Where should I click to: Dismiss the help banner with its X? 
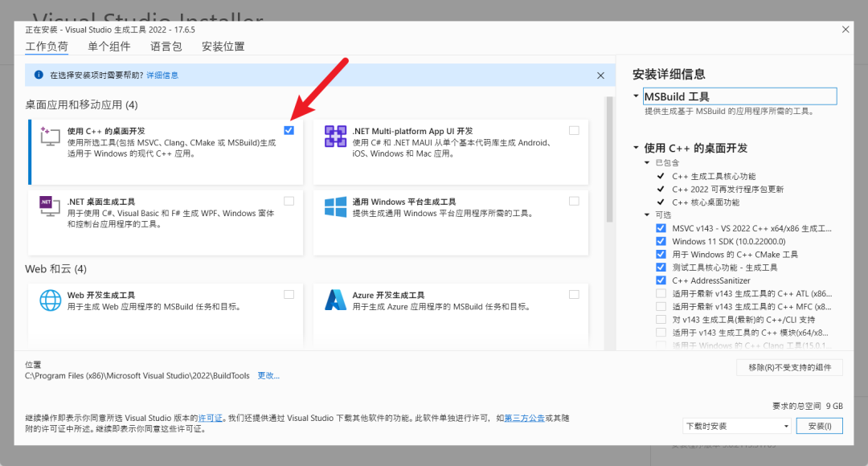(600, 76)
